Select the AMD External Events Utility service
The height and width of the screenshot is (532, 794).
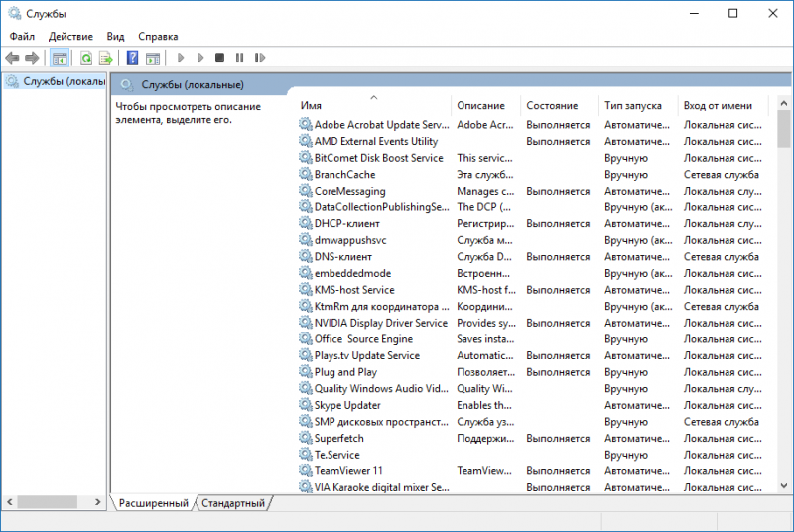(532, 142)
